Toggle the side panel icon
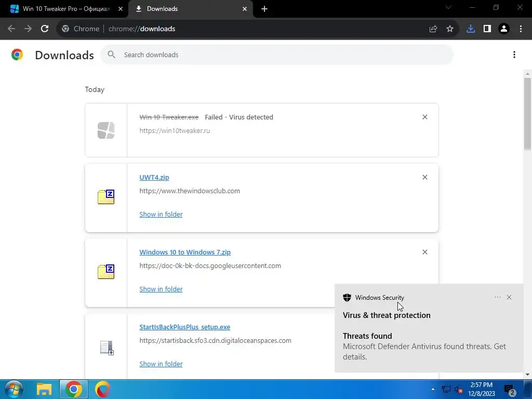Viewport: 532px width, 399px height. (487, 29)
